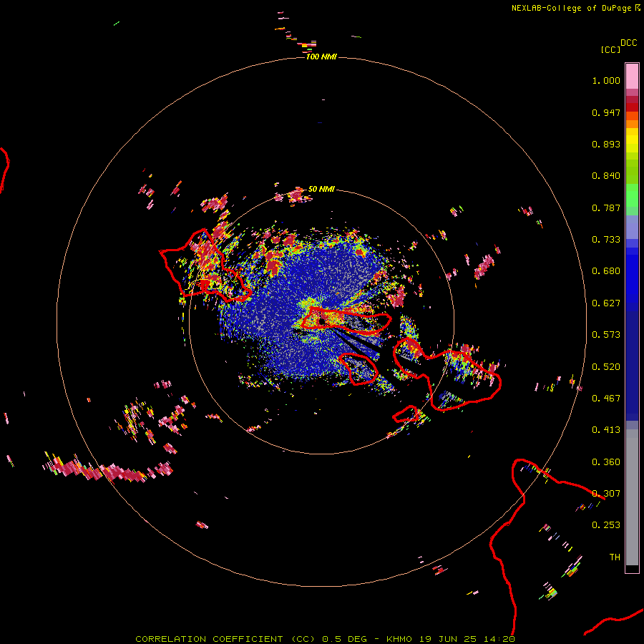Viewport: 644px width, 644px height.
Task: Select the 0.947 scale value
Action: pyautogui.click(x=606, y=112)
